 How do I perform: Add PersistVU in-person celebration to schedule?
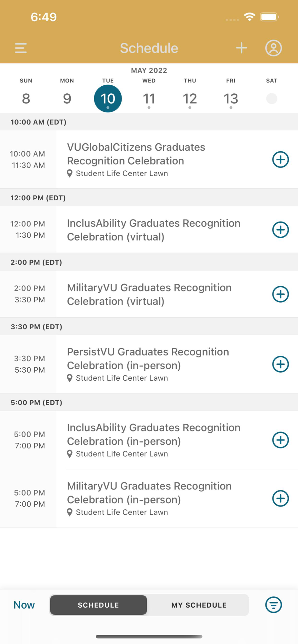(x=280, y=364)
